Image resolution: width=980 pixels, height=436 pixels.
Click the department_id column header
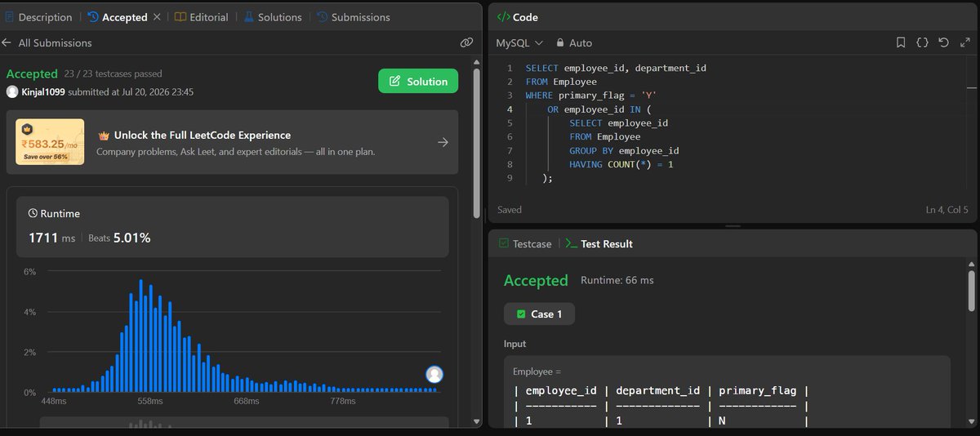657,391
